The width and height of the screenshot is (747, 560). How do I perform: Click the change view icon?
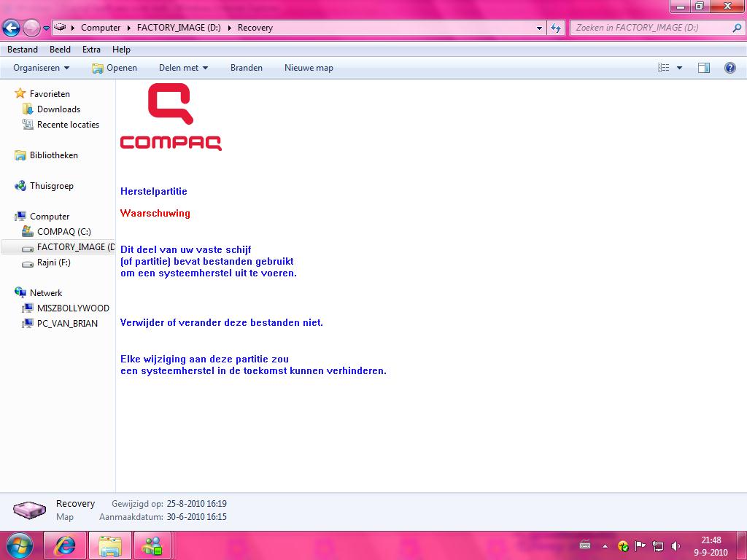point(664,68)
